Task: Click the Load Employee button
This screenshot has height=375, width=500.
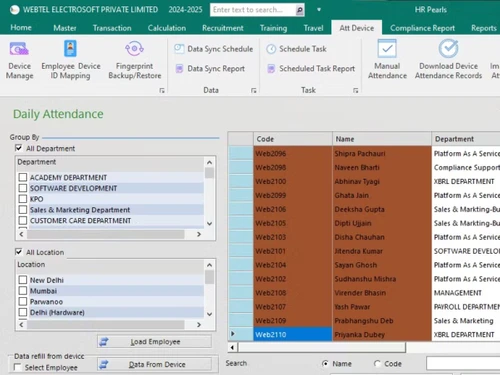Action: tap(154, 342)
